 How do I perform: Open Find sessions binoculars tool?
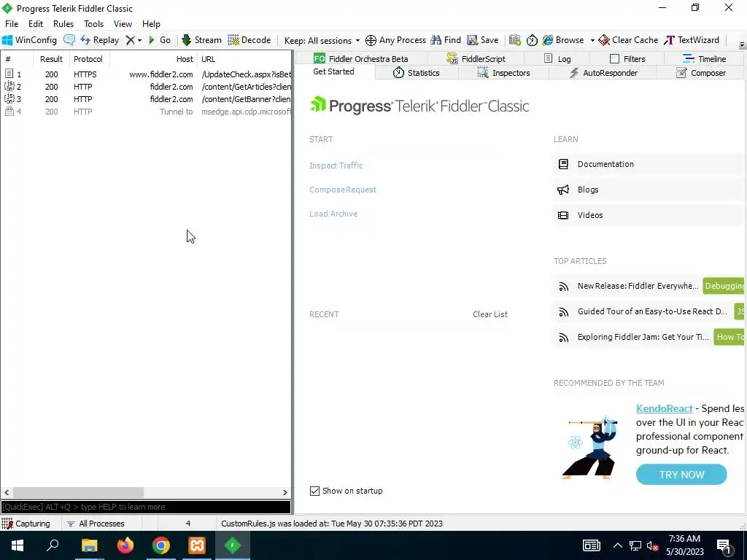(446, 40)
